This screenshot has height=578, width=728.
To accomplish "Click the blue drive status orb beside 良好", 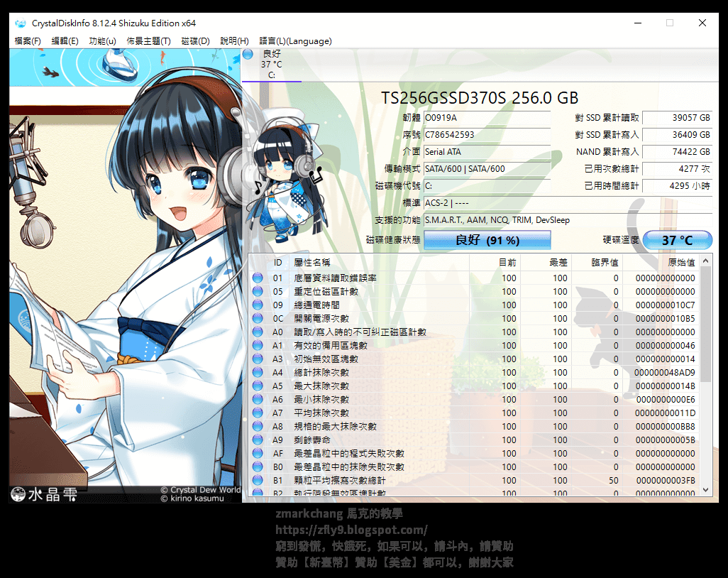I will point(248,54).
